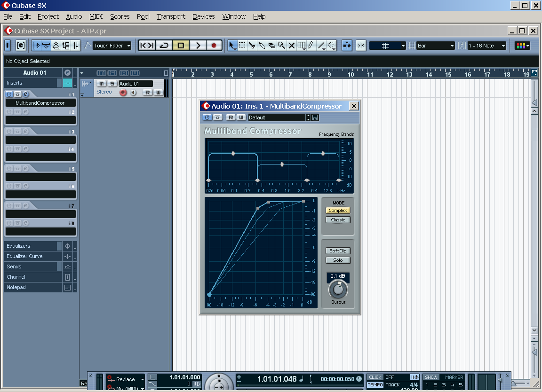Image resolution: width=542 pixels, height=392 pixels.
Task: Open the 1-16 Note quantize dropdown
Action: coord(487,46)
